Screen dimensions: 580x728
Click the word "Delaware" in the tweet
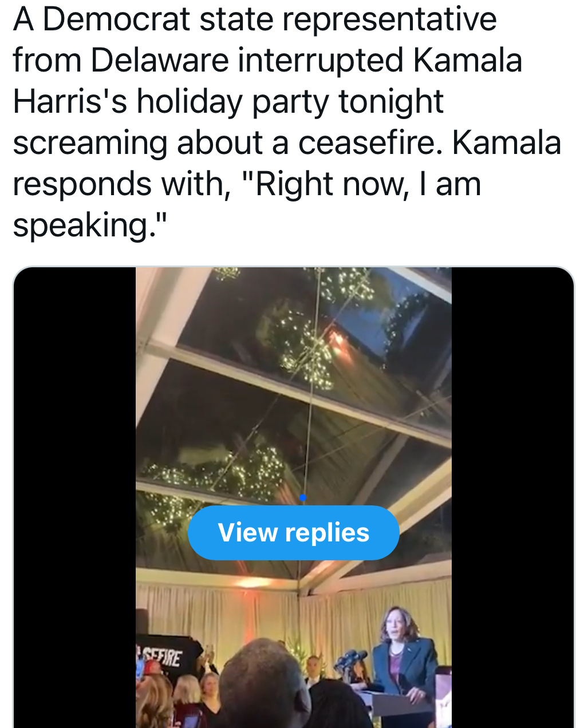[160, 60]
